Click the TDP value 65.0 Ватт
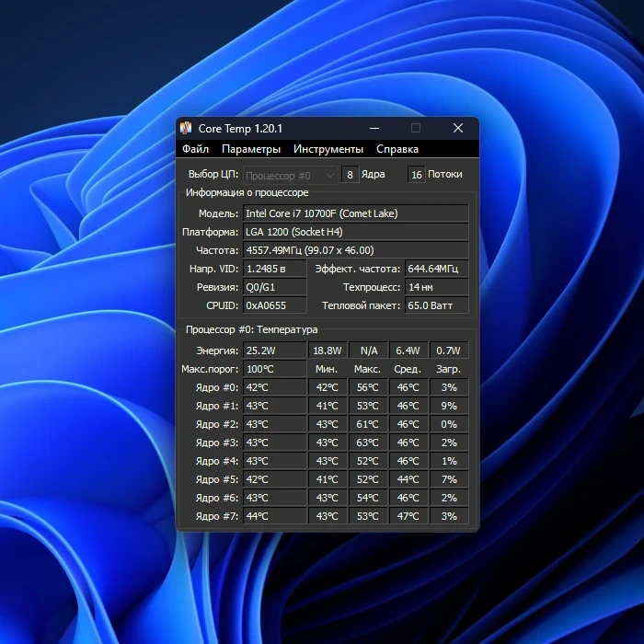Image resolution: width=644 pixels, height=644 pixels. [437, 305]
